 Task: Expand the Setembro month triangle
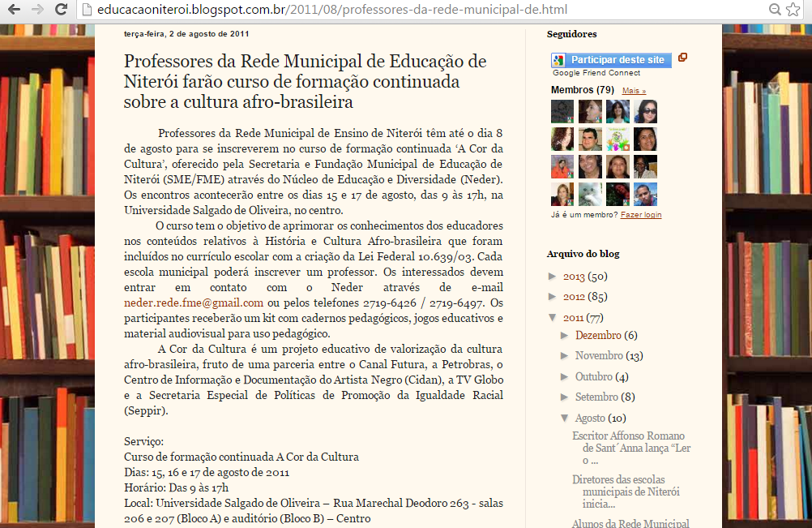565,397
